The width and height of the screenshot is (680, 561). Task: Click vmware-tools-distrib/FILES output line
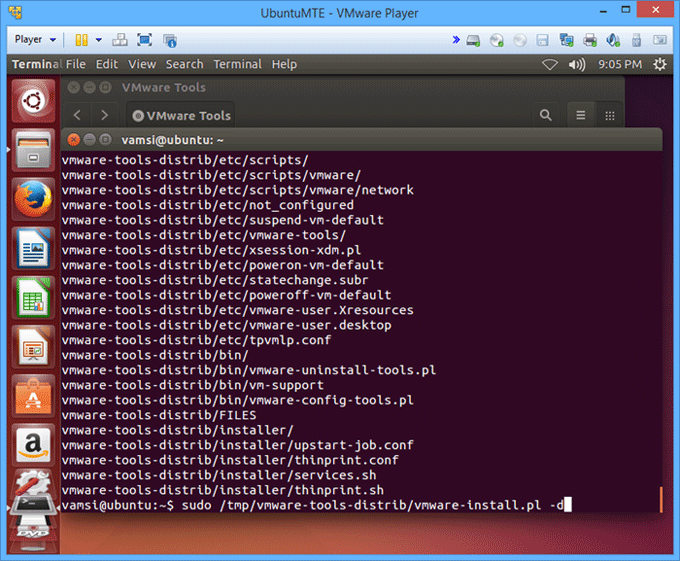(x=159, y=415)
